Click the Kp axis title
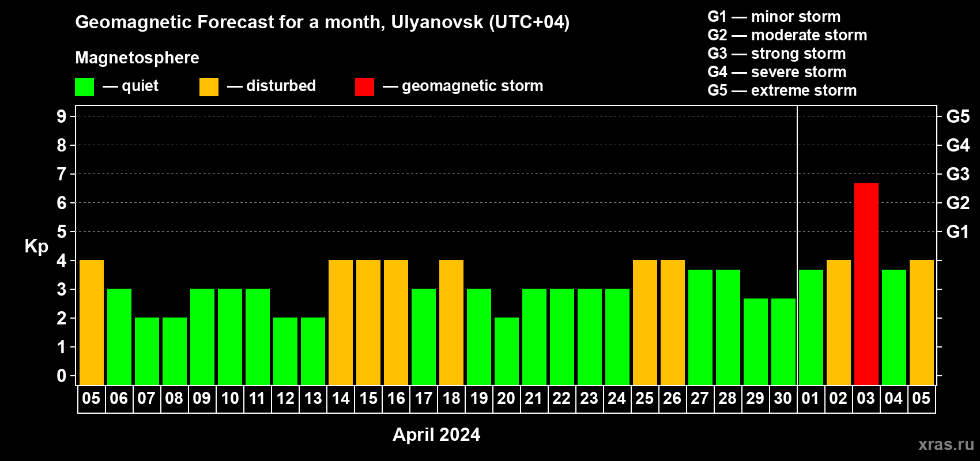The height and width of the screenshot is (461, 980). click(x=36, y=247)
